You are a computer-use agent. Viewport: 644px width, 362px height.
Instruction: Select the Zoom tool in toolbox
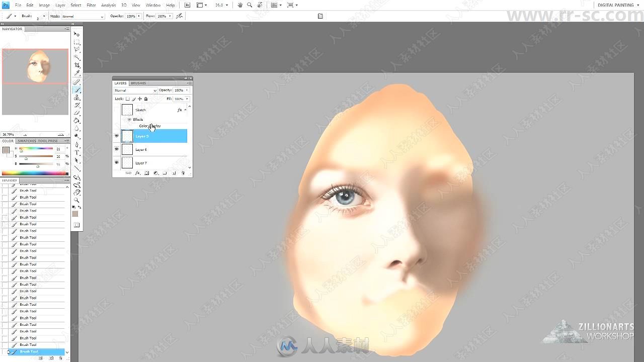pyautogui.click(x=77, y=199)
